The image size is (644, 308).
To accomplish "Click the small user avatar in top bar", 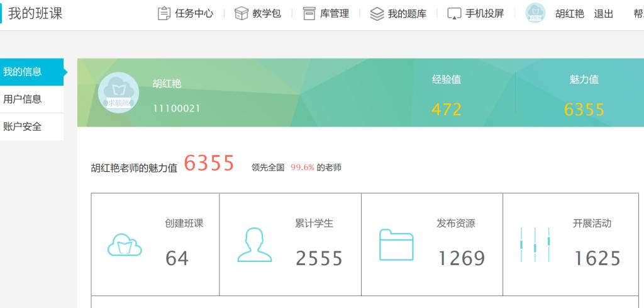I will tap(535, 13).
